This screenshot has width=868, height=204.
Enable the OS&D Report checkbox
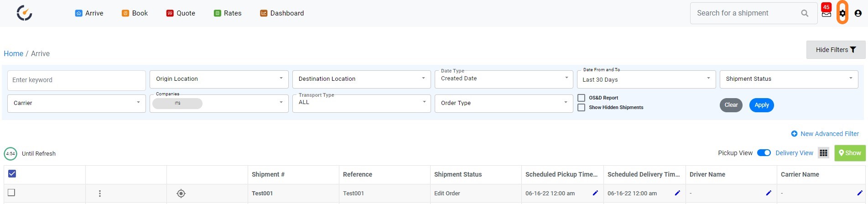coord(582,98)
